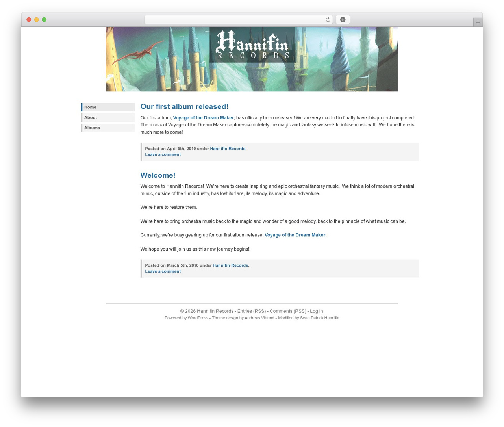504x427 pixels.
Task: Minimize the window with the yellow button
Action: [x=37, y=20]
